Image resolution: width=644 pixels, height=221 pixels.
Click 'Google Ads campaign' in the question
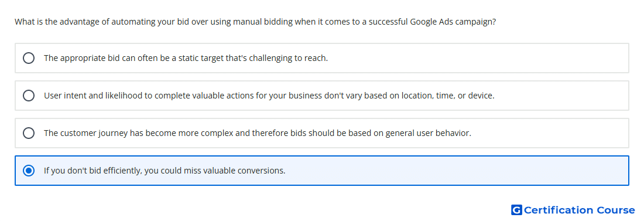[453, 22]
